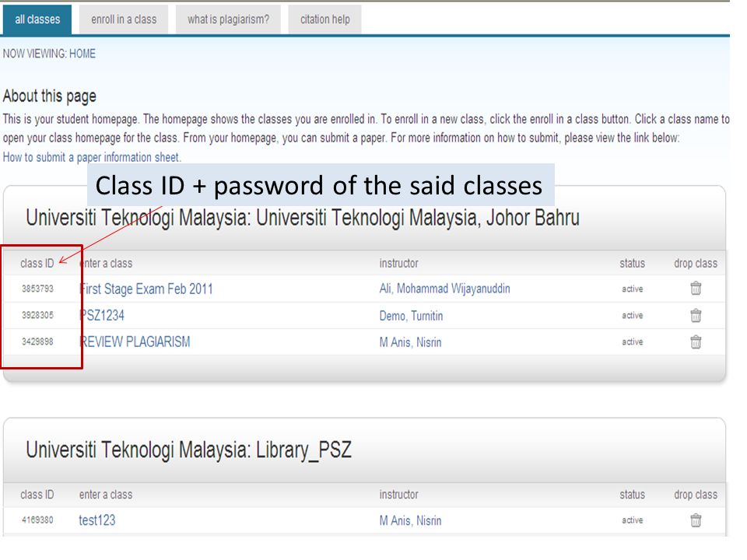The width and height of the screenshot is (747, 560).
Task: Click Universiti Teknologi Malaysia, Johor Bahru heading
Action: click(303, 218)
